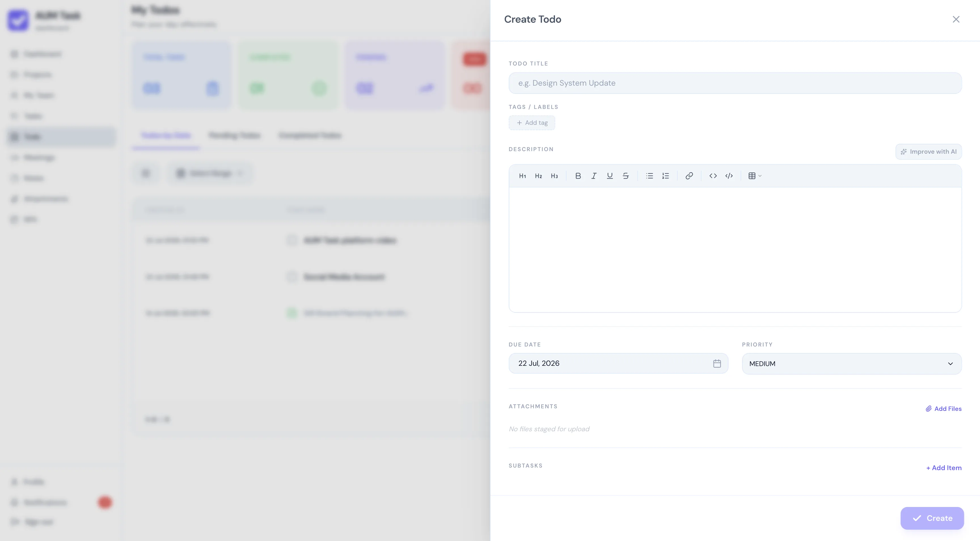The image size is (980, 541).
Task: Open the calendar picker for due date
Action: click(717, 363)
